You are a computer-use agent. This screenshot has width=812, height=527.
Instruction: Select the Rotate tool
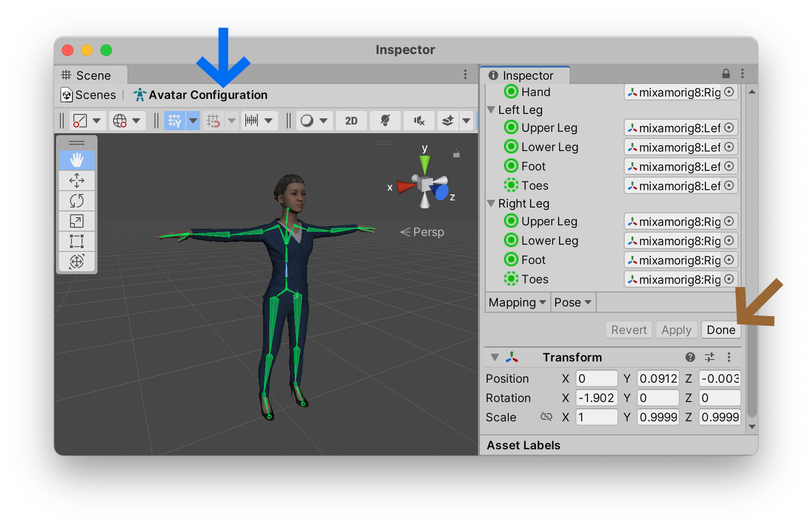click(77, 201)
